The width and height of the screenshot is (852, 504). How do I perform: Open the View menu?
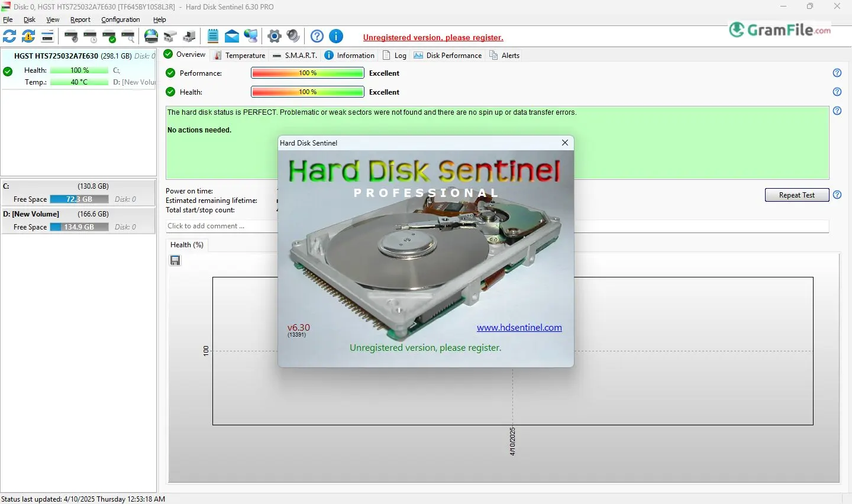53,20
